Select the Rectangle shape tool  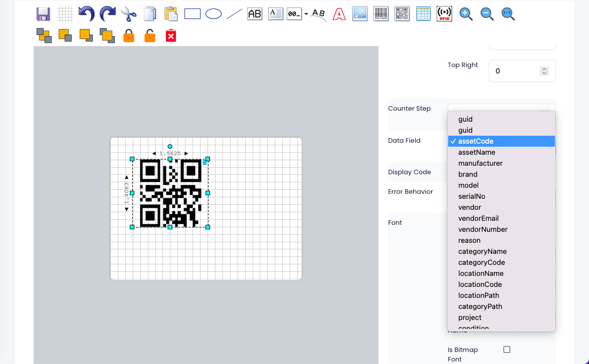pos(192,14)
